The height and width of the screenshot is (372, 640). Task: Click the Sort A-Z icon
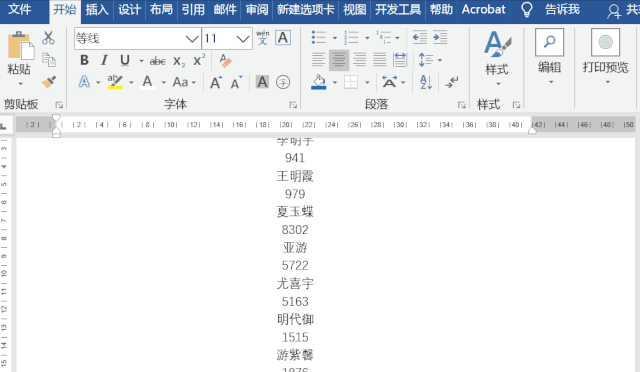426,82
